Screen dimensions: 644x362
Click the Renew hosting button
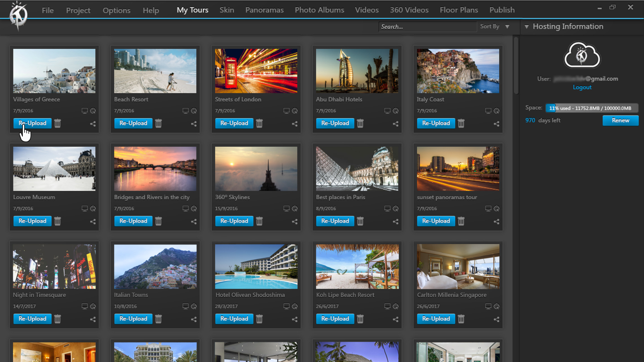621,121
